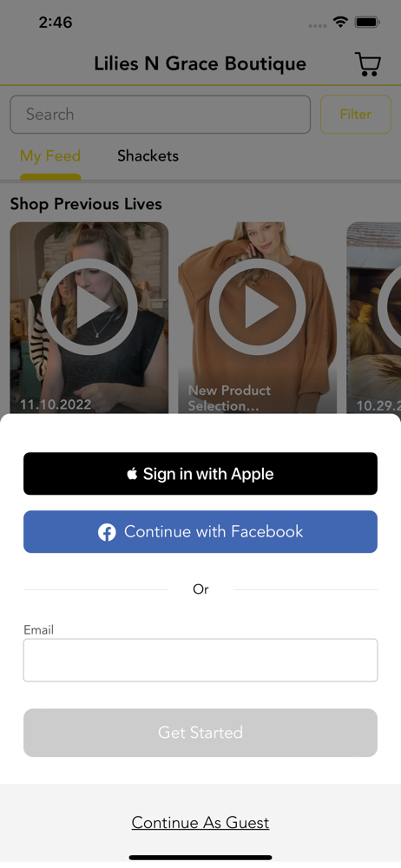Tap the battery indicator icon
This screenshot has width=401, height=868.
pos(366,23)
